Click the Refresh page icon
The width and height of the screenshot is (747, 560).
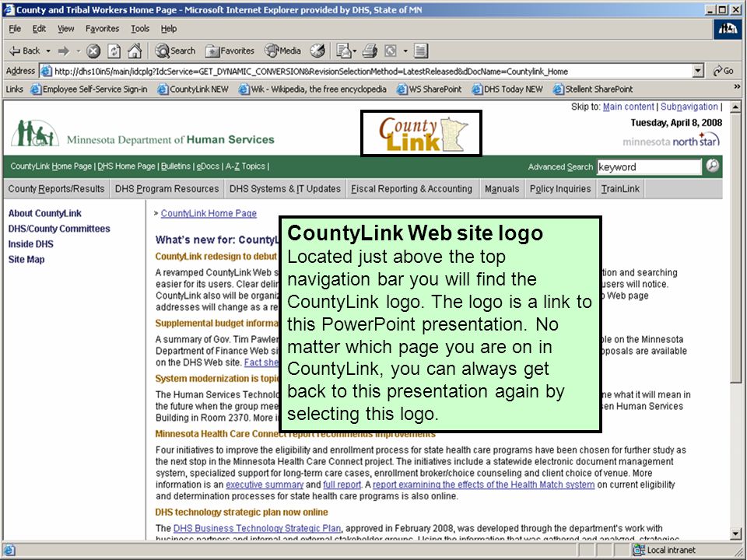coord(114,51)
